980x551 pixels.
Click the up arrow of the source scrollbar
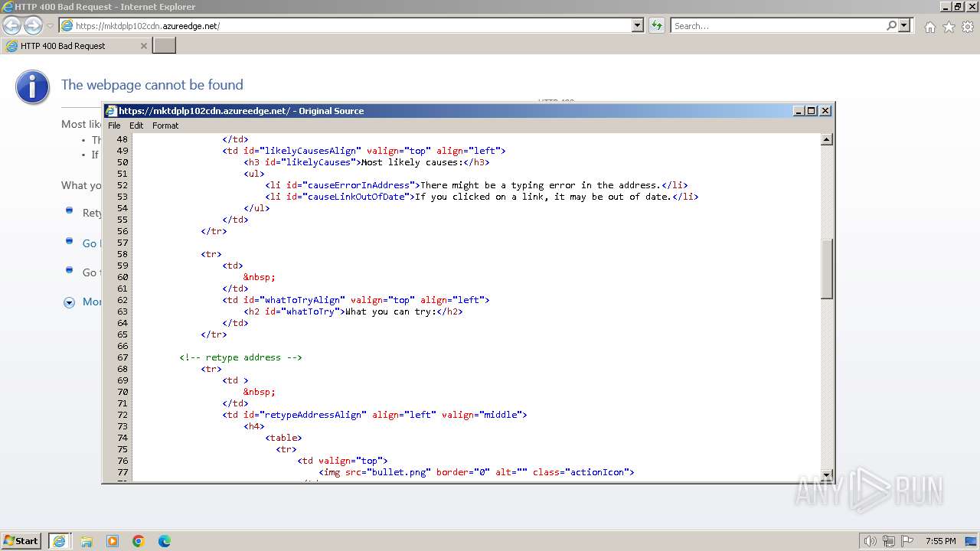(827, 139)
